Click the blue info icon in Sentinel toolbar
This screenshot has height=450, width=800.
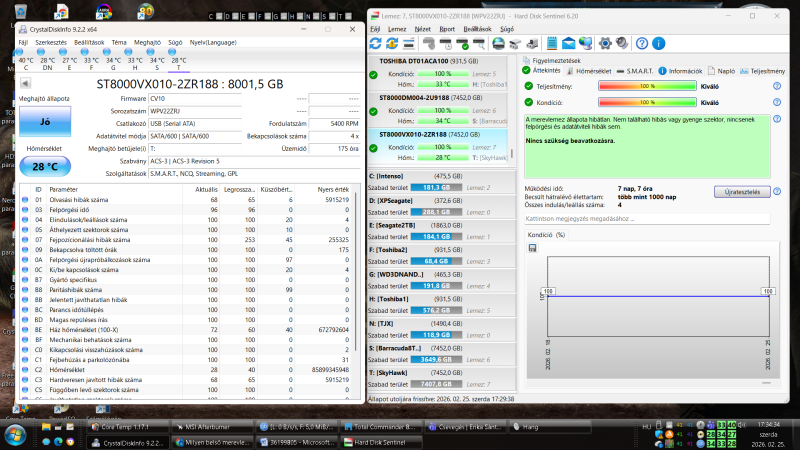pyautogui.click(x=659, y=44)
